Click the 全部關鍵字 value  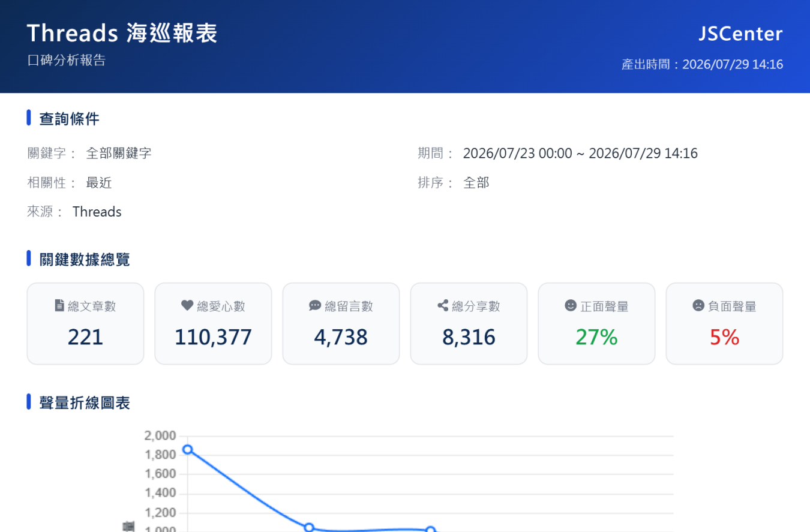pos(119,153)
